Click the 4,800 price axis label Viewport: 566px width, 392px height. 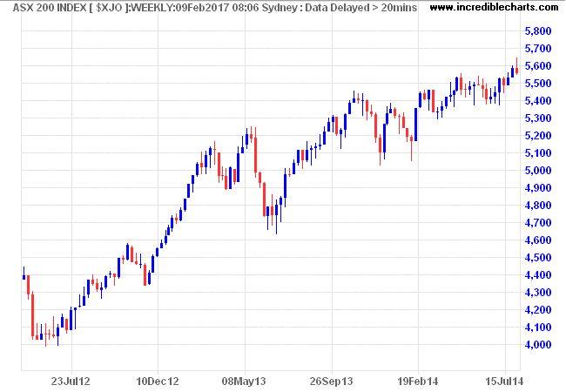pyautogui.click(x=538, y=206)
